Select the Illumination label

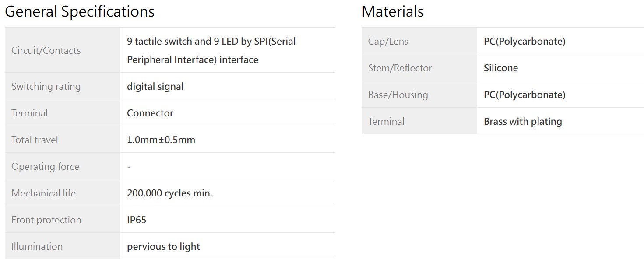pyautogui.click(x=37, y=246)
